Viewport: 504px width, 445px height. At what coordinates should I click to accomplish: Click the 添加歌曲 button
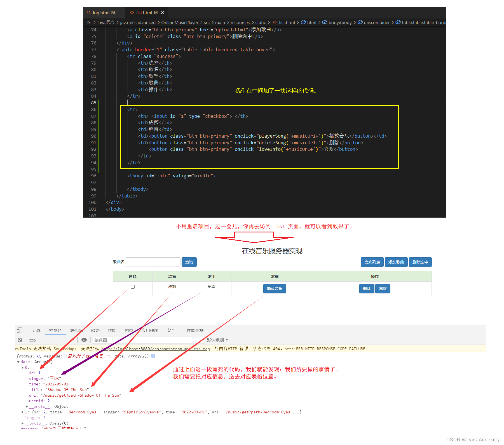click(396, 262)
